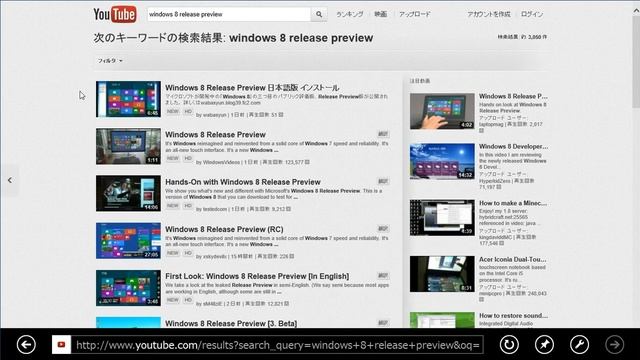Open 'Windows 8 Release Preview 日本語版 インストール' title

pos(252,88)
